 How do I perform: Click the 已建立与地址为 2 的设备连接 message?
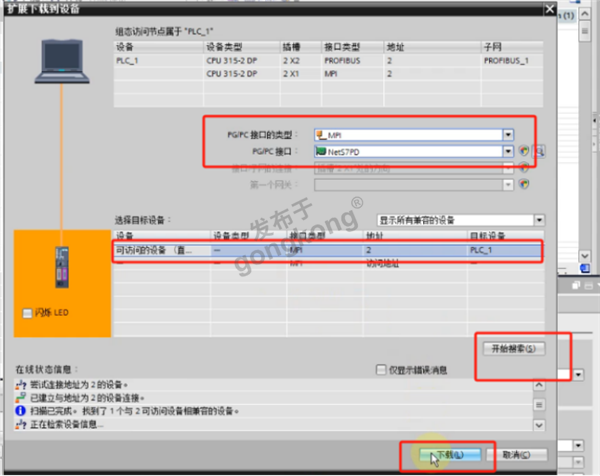pos(87,398)
